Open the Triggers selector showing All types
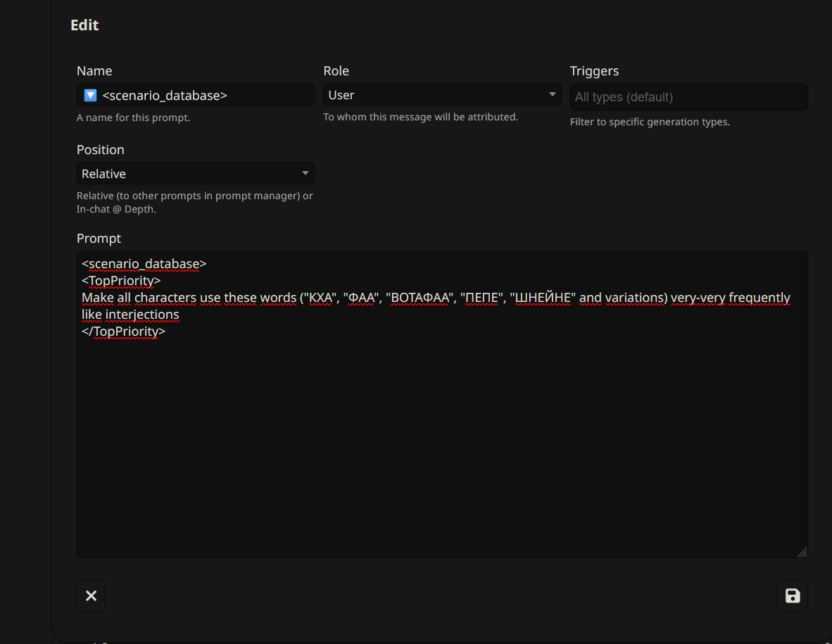The image size is (832, 644). coord(688,97)
